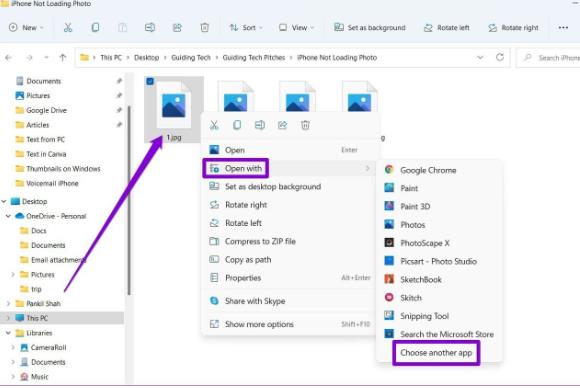The height and width of the screenshot is (388, 580).
Task: Open recent locations dropdown arrow
Action: [46, 58]
